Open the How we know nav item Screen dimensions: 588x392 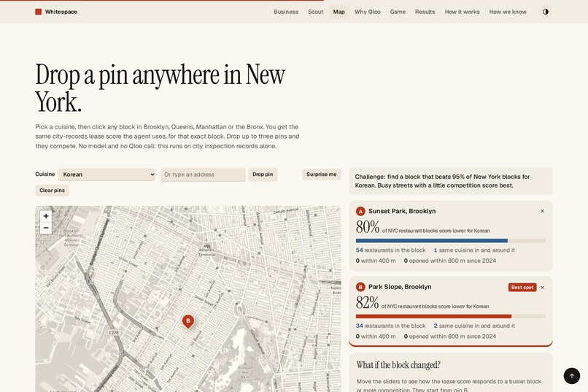(x=508, y=12)
